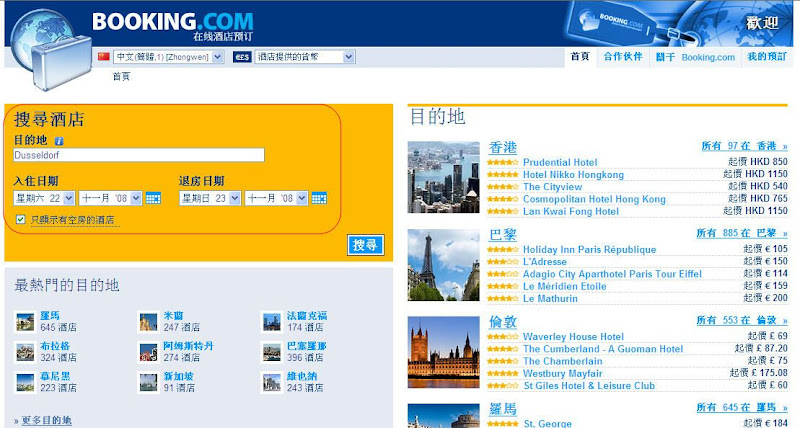Open the hotel currency dropdown
The image size is (800, 428).
pos(305,57)
